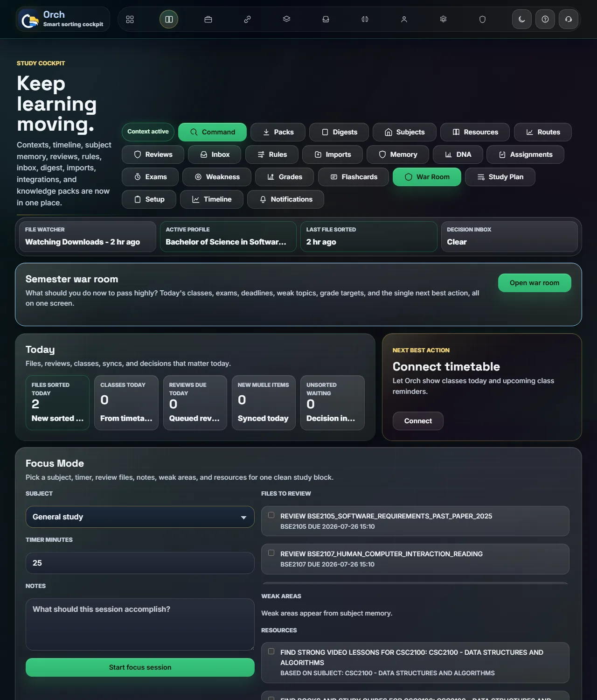Open the Study Plan tab
Image resolution: width=597 pixels, height=700 pixels.
pos(500,177)
